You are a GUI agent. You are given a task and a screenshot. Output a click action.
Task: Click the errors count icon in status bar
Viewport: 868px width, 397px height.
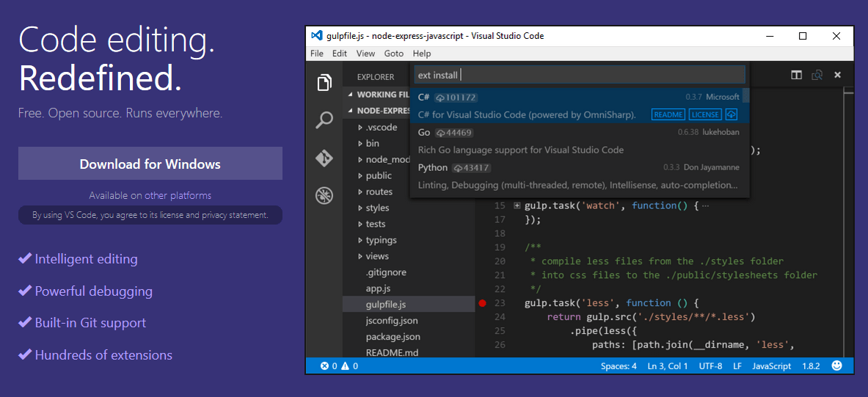[x=325, y=366]
